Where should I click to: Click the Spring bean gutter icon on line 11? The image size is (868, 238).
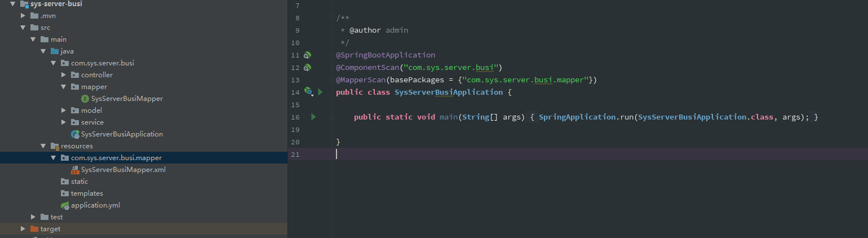[307, 55]
